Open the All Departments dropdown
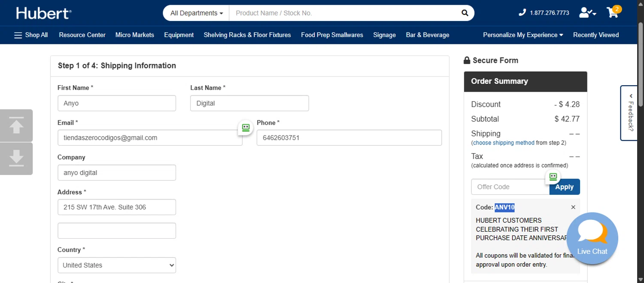The image size is (644, 283). click(196, 13)
